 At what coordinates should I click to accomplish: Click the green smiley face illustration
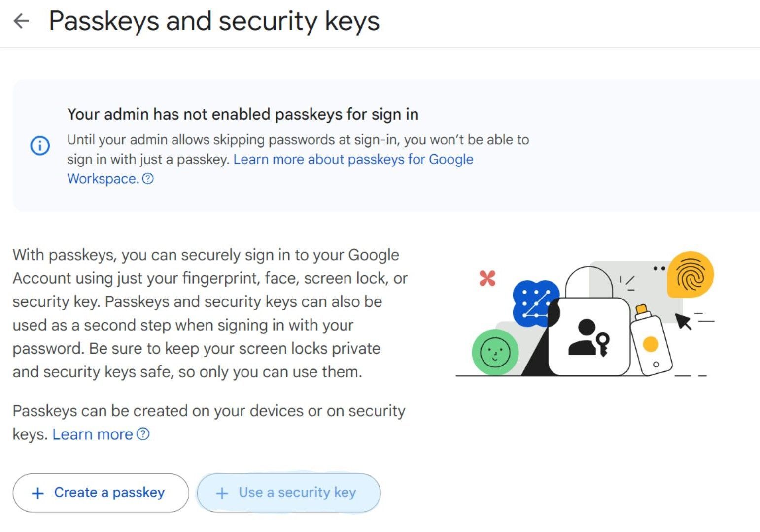pos(495,352)
